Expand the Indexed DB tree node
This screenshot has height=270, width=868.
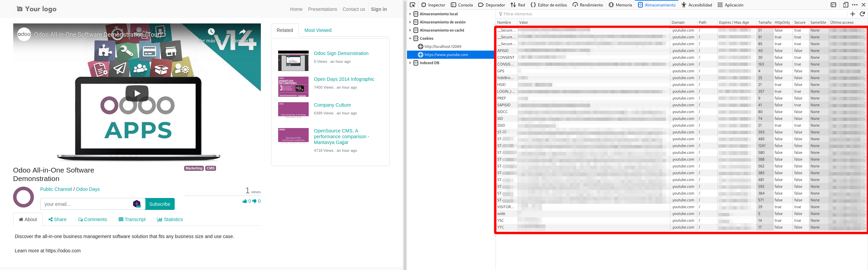410,63
